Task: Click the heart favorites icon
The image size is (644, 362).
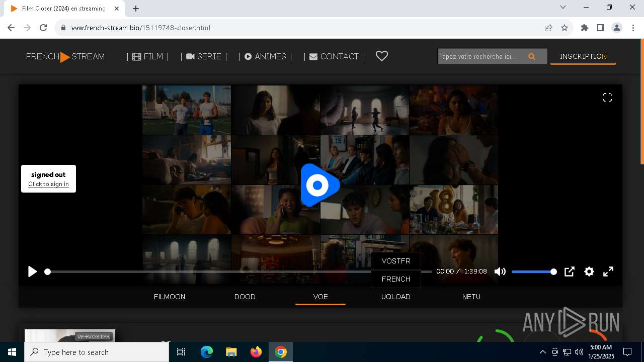Action: (382, 56)
